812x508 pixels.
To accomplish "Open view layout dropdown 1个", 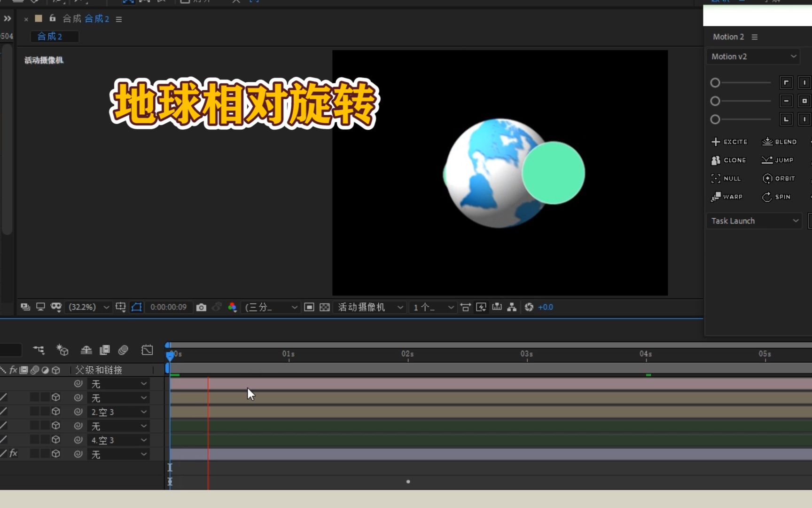I will pos(433,307).
